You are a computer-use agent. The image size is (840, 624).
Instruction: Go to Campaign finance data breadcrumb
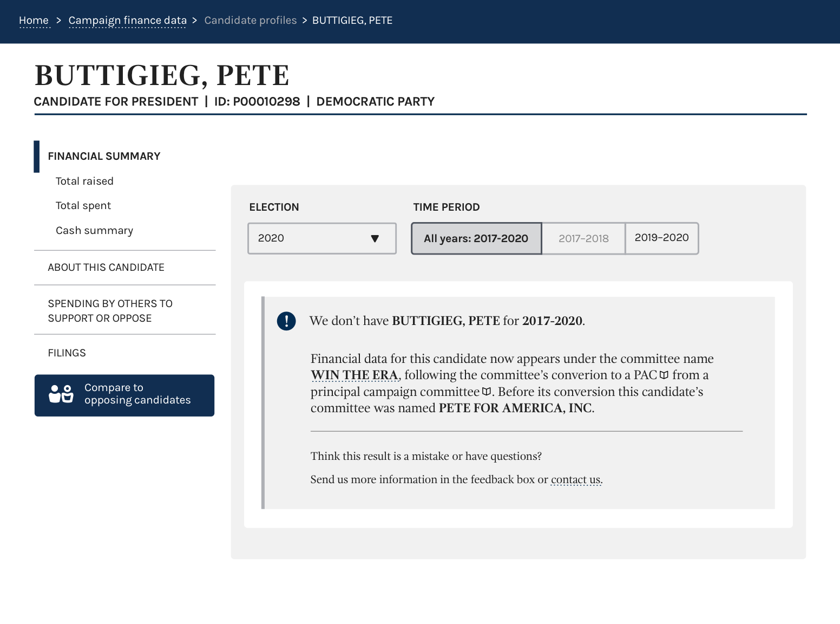click(127, 21)
